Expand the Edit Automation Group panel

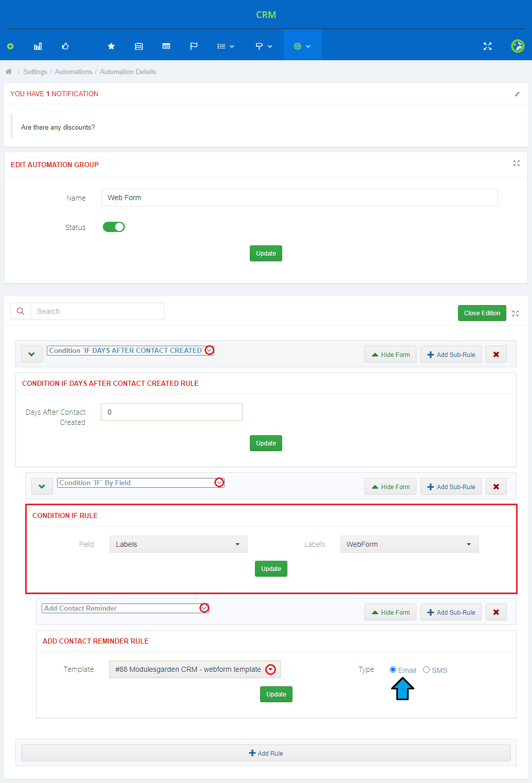517,164
